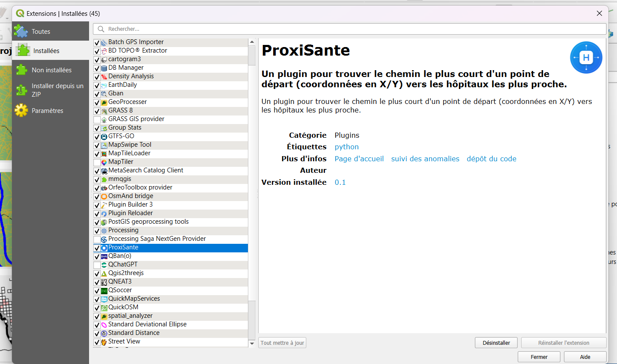The height and width of the screenshot is (364, 617).
Task: Click the DB Manager plugin icon
Action: click(104, 68)
